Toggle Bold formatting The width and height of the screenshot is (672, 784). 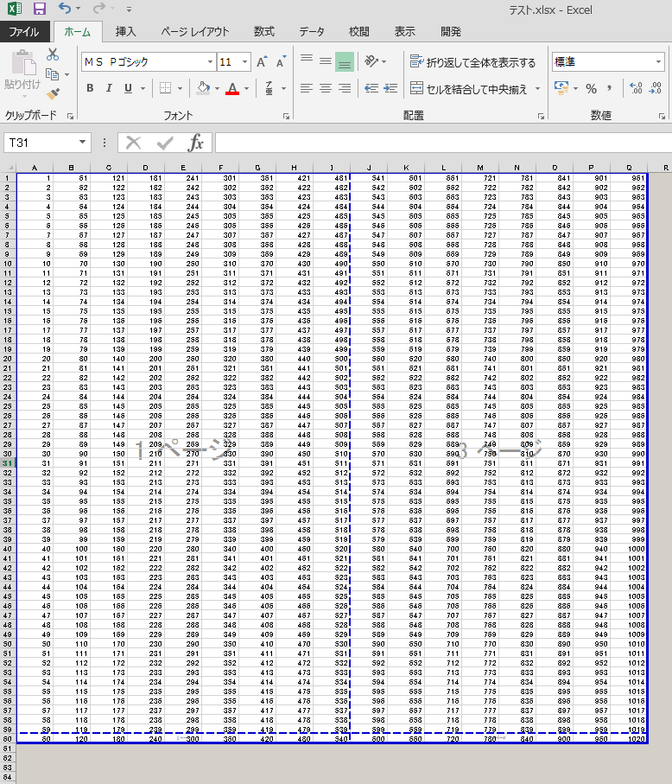click(x=91, y=88)
